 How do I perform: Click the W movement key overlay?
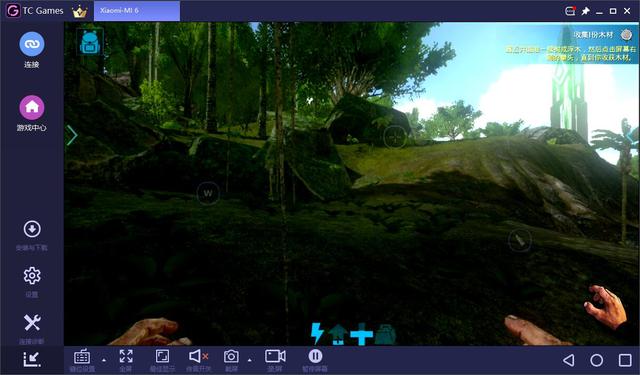tap(208, 193)
